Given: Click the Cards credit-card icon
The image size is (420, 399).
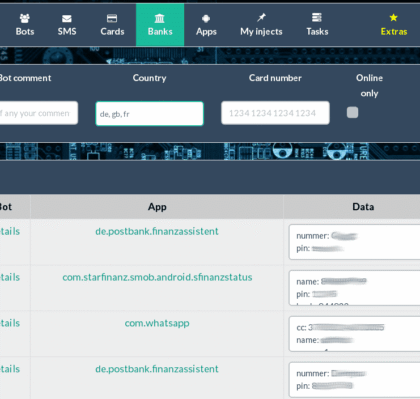Looking at the screenshot, I should 112,18.
